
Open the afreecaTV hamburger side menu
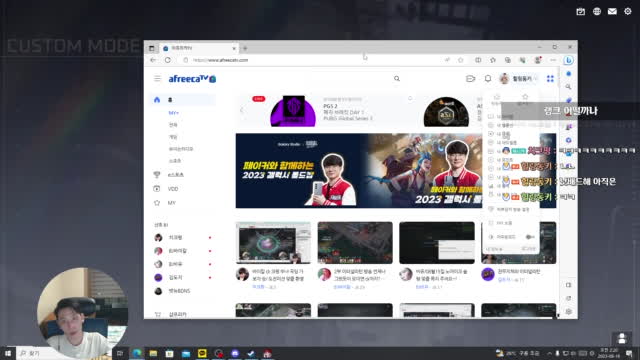[157, 78]
